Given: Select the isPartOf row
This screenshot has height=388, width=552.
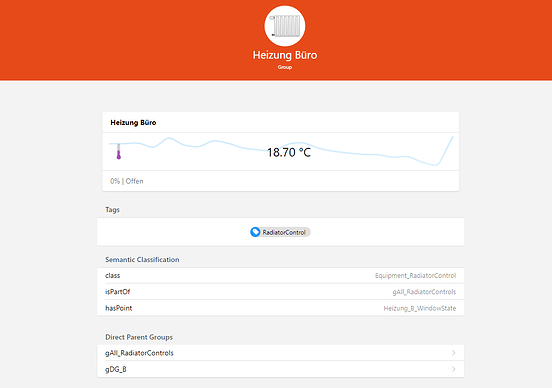Looking at the screenshot, I should coord(281,292).
